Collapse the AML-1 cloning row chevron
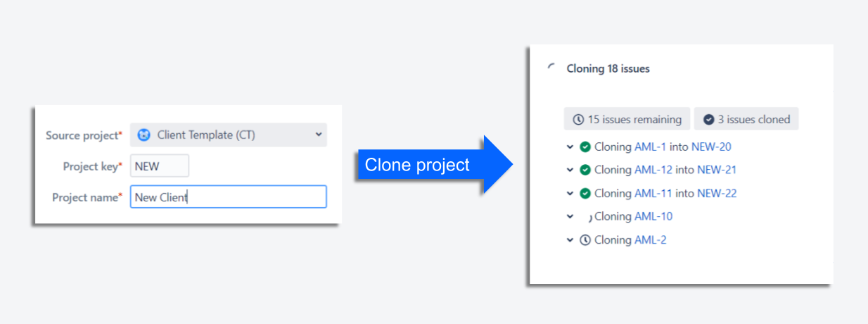 pyautogui.click(x=570, y=147)
